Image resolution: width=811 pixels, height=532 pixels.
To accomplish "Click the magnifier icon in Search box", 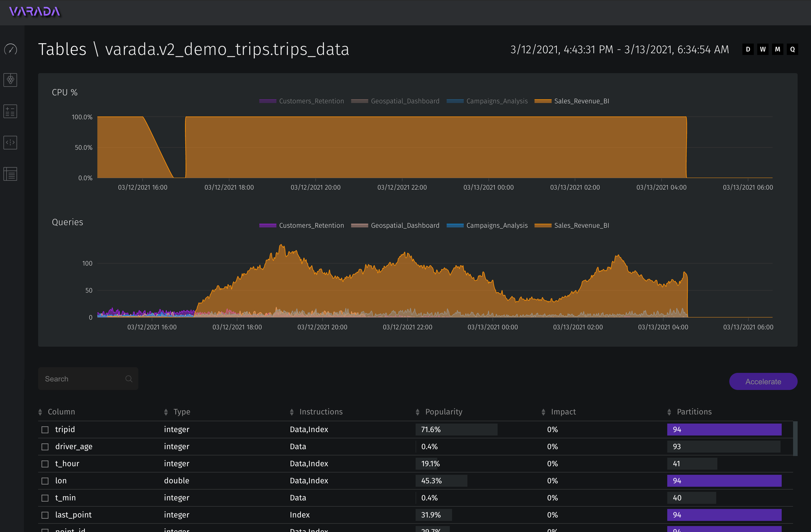I will click(x=129, y=379).
